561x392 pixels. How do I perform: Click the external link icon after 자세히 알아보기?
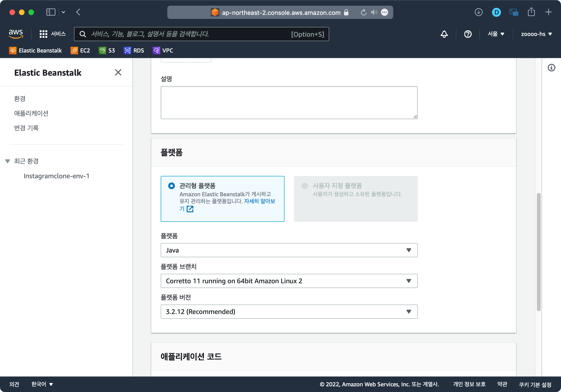point(190,209)
